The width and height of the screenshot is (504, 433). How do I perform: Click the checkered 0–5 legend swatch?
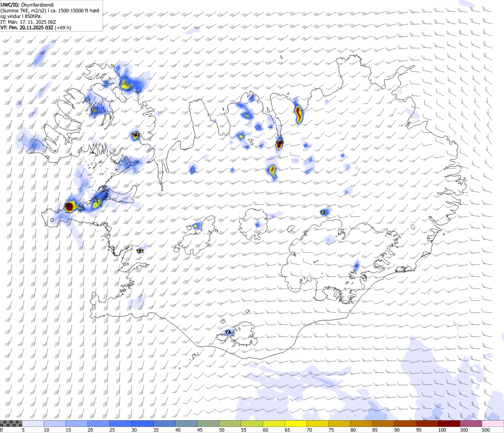[x=11, y=423]
